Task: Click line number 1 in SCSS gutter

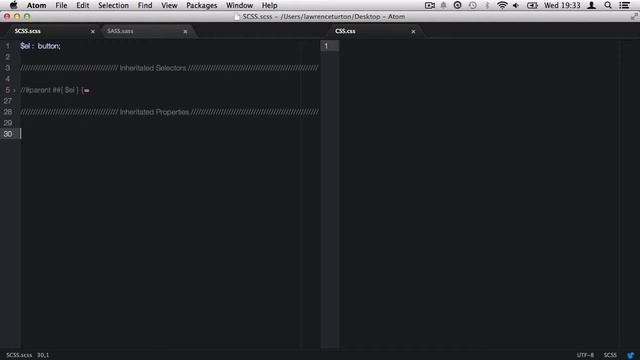Action: [x=7, y=46]
